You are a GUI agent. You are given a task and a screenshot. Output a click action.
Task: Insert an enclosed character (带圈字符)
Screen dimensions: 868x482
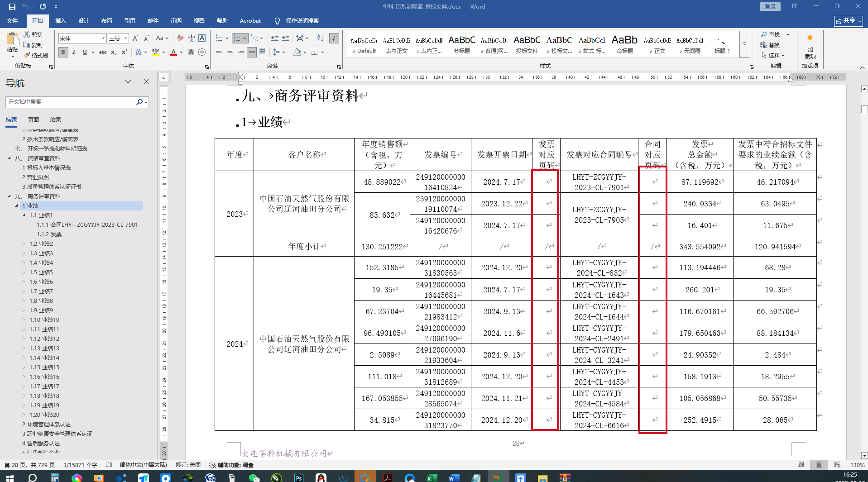(x=202, y=52)
